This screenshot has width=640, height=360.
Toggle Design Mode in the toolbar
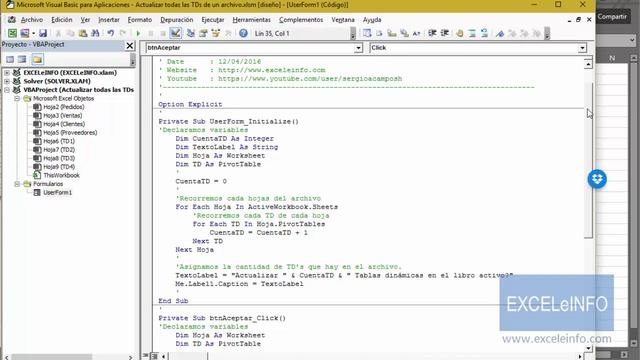pos(176,33)
